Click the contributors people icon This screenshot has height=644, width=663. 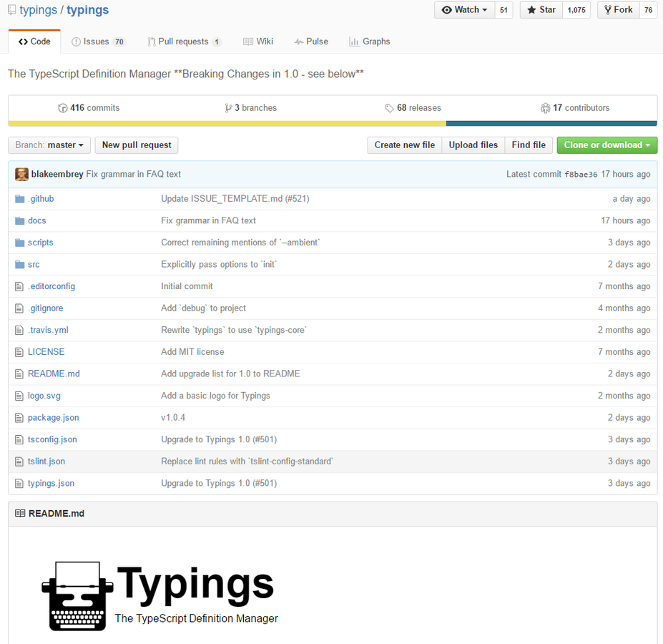tap(546, 108)
